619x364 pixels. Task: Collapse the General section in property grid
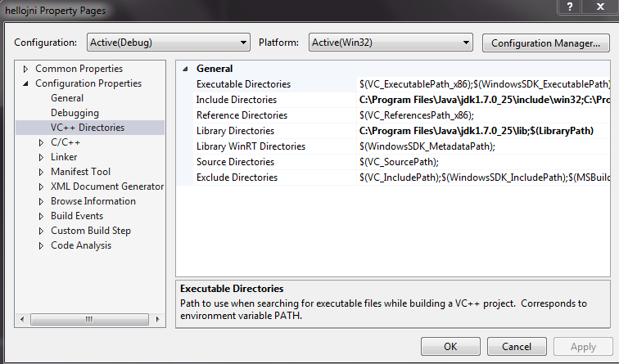coord(185,69)
